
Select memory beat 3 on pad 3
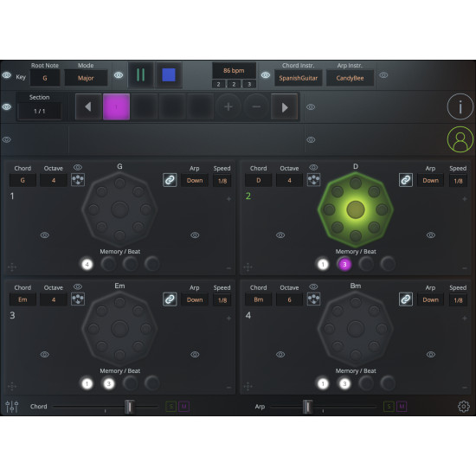click(109, 383)
